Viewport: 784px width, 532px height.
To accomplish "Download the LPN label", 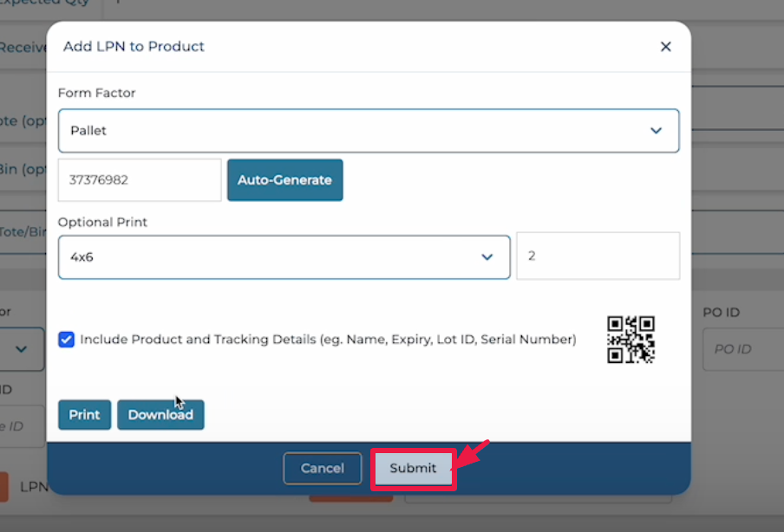I will (160, 415).
